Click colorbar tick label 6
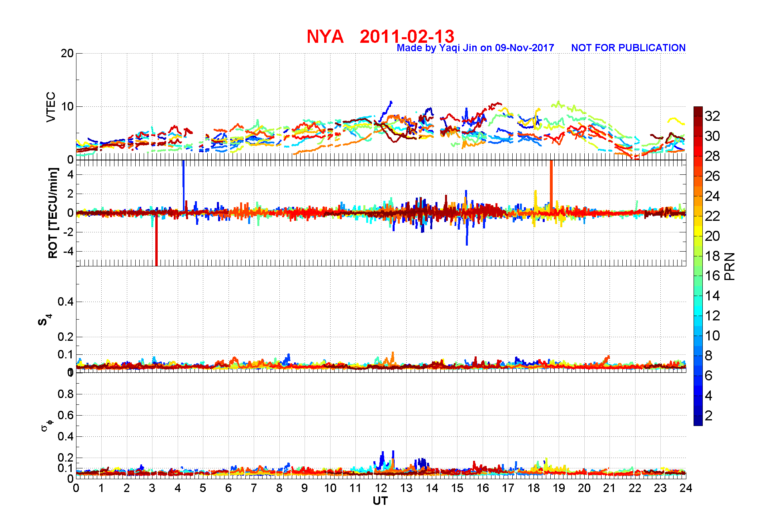This screenshot has width=762, height=532. [x=709, y=376]
